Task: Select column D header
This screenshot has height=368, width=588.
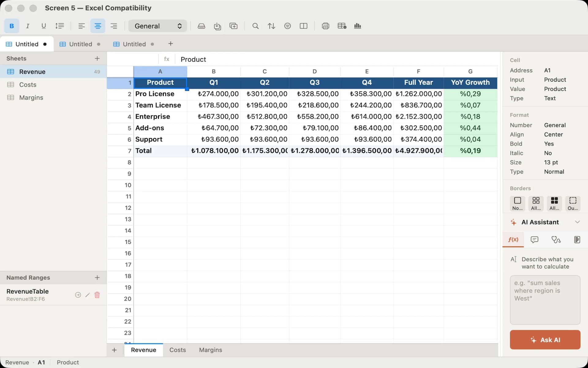Action: (x=315, y=71)
